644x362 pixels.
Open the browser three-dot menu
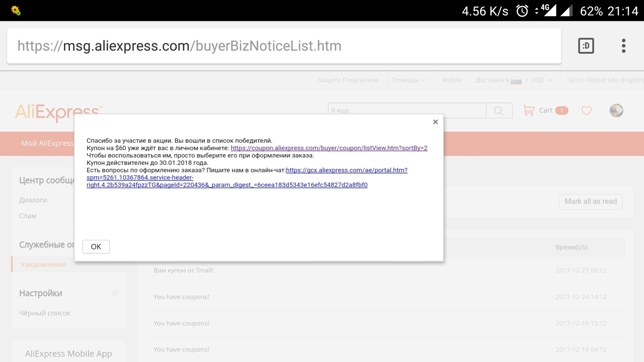[x=623, y=46]
